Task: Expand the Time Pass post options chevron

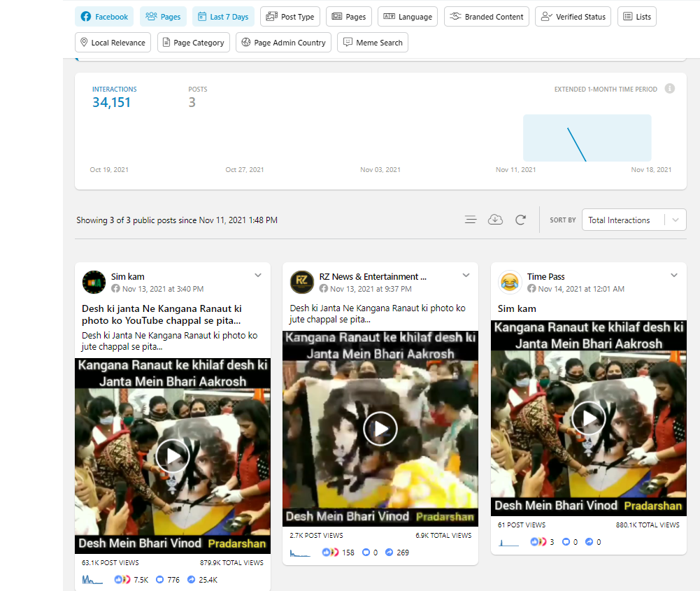Action: coord(674,276)
